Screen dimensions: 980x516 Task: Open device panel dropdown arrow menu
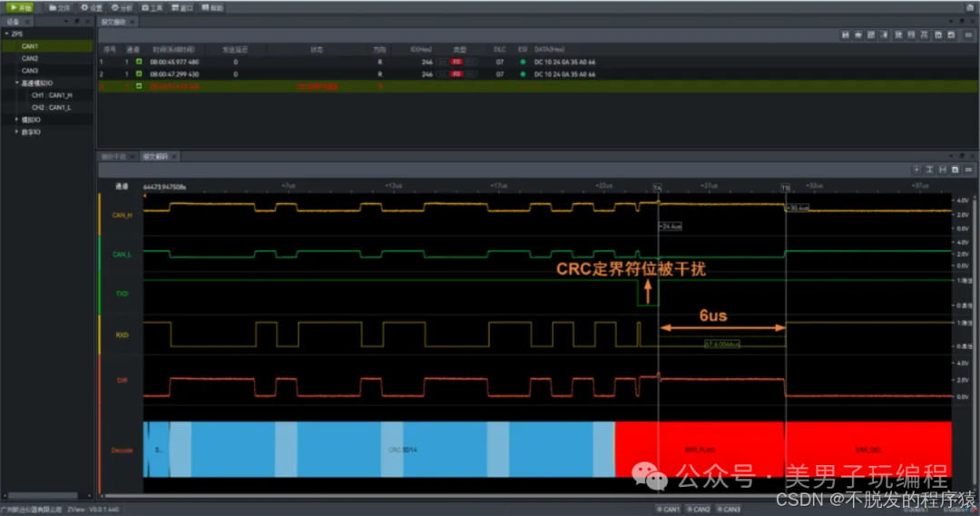coord(66,22)
